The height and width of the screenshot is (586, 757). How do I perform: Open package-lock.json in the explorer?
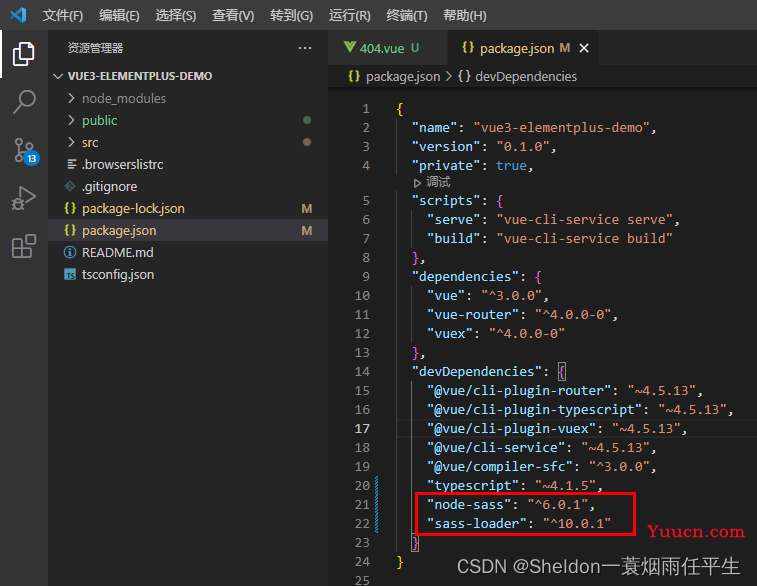[188, 209]
